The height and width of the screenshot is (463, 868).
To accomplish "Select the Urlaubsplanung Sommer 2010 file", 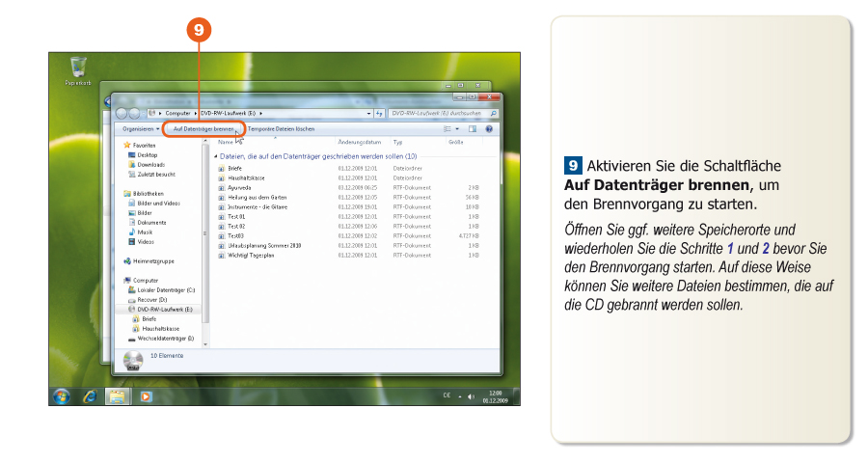I will [264, 246].
